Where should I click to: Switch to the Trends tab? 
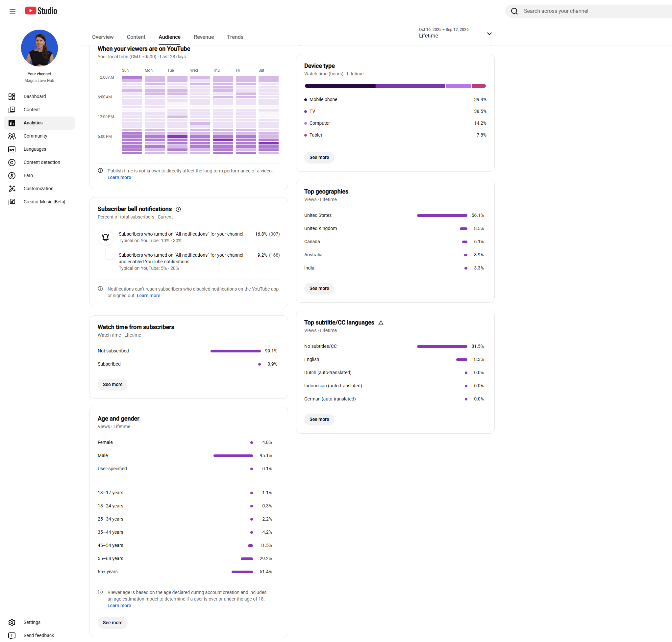pyautogui.click(x=235, y=37)
